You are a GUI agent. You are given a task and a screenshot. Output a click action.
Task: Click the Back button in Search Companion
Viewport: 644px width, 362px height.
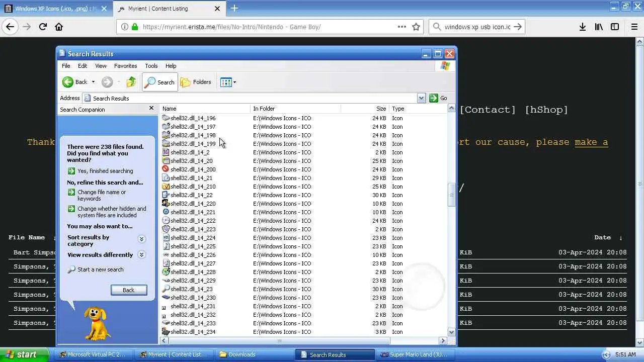(x=129, y=290)
